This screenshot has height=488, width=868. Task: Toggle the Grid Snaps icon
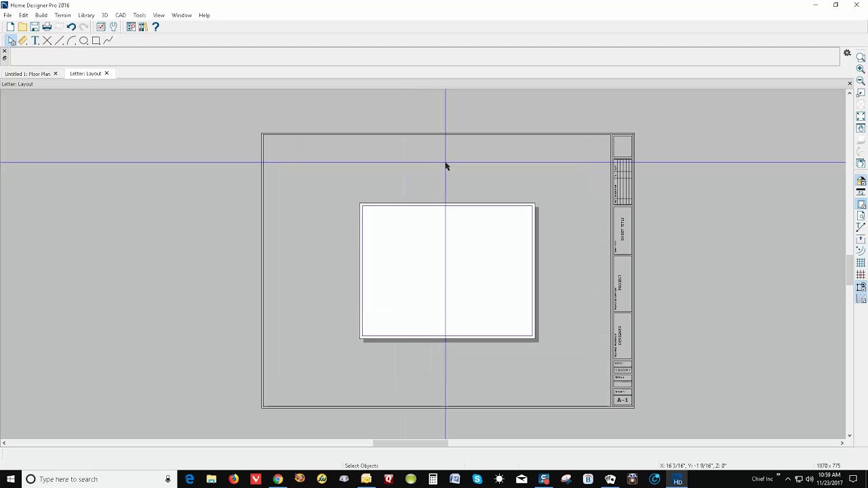(x=861, y=274)
